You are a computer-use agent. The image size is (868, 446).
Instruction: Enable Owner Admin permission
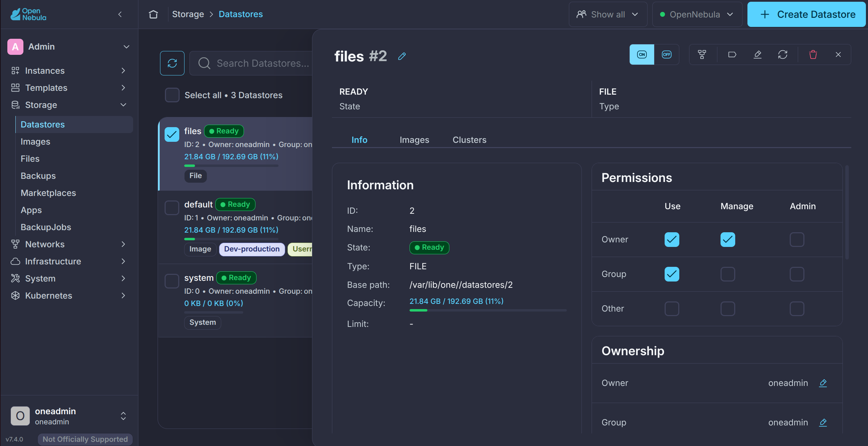[x=797, y=240]
